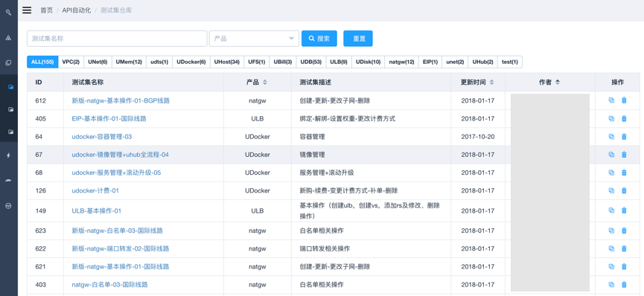Select the ALL(155) tab
The width and height of the screenshot is (644, 296).
(42, 62)
